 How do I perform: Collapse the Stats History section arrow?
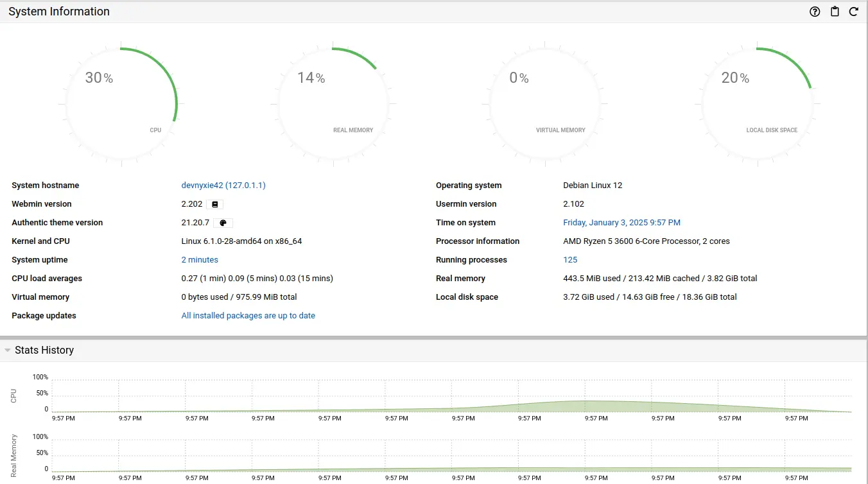click(x=7, y=350)
